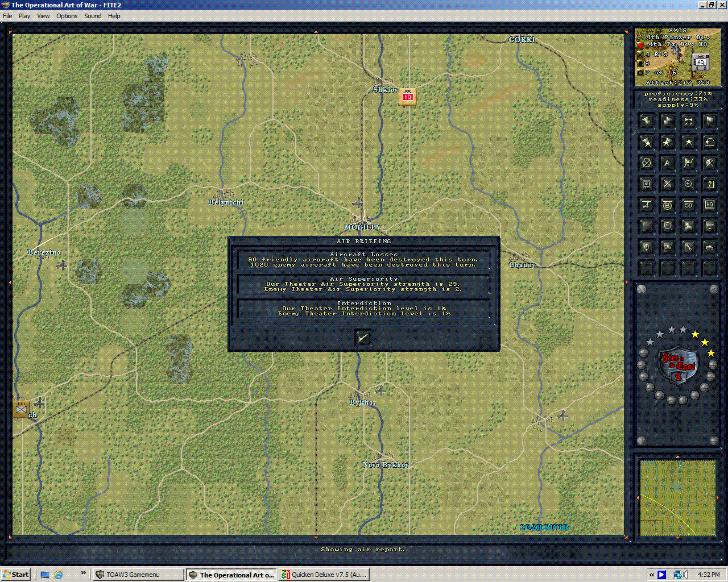Viewport: 728px width, 582px height.
Task: Click the lone star button
Action: point(688,142)
